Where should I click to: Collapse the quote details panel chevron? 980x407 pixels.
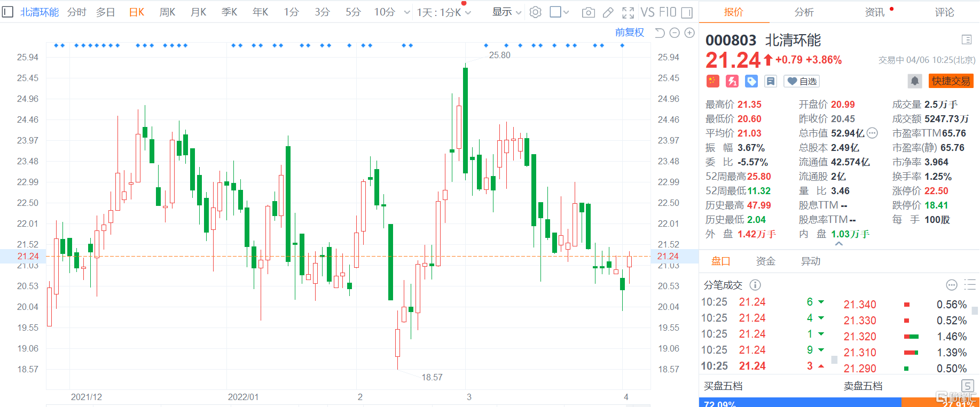838,244
